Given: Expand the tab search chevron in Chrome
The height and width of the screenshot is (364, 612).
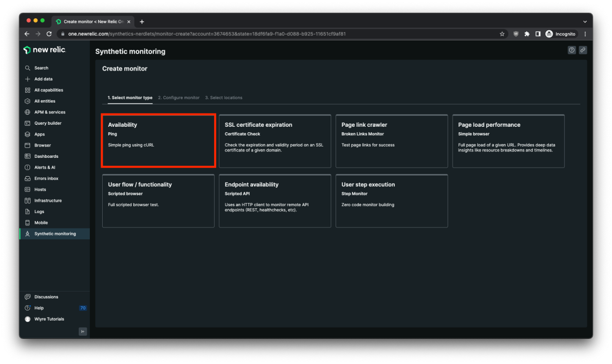Looking at the screenshot, I should (585, 22).
